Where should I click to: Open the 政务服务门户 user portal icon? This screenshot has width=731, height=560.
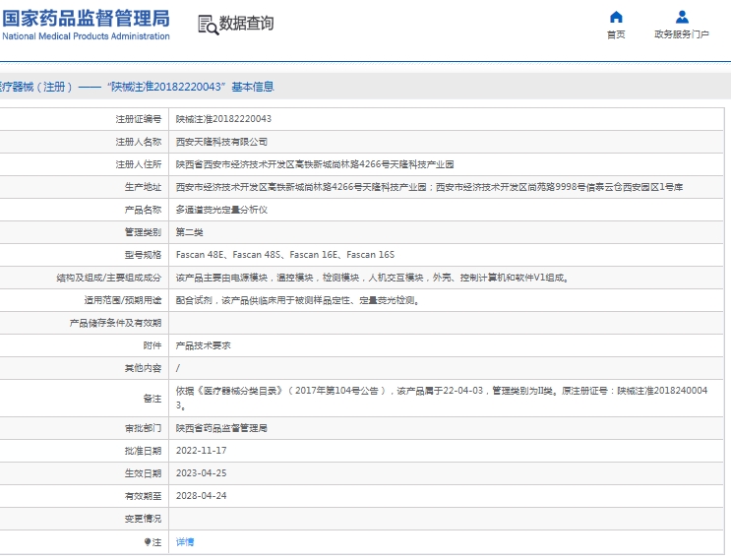682,18
